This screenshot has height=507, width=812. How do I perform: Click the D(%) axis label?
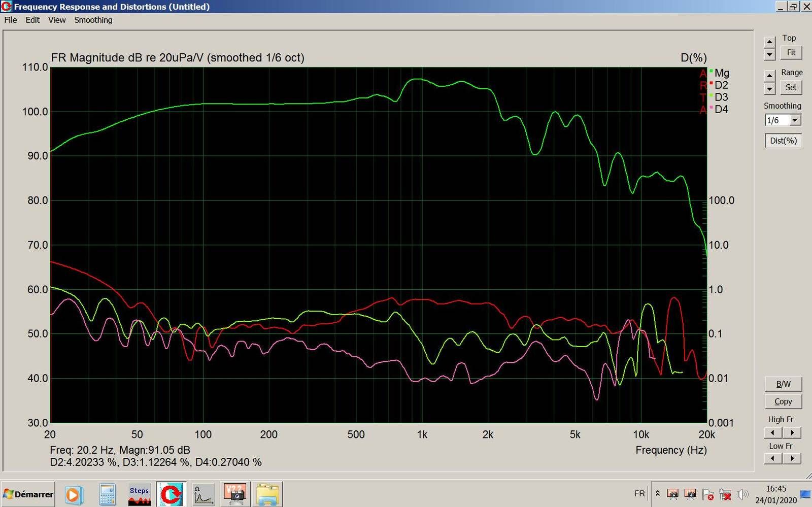pyautogui.click(x=693, y=58)
